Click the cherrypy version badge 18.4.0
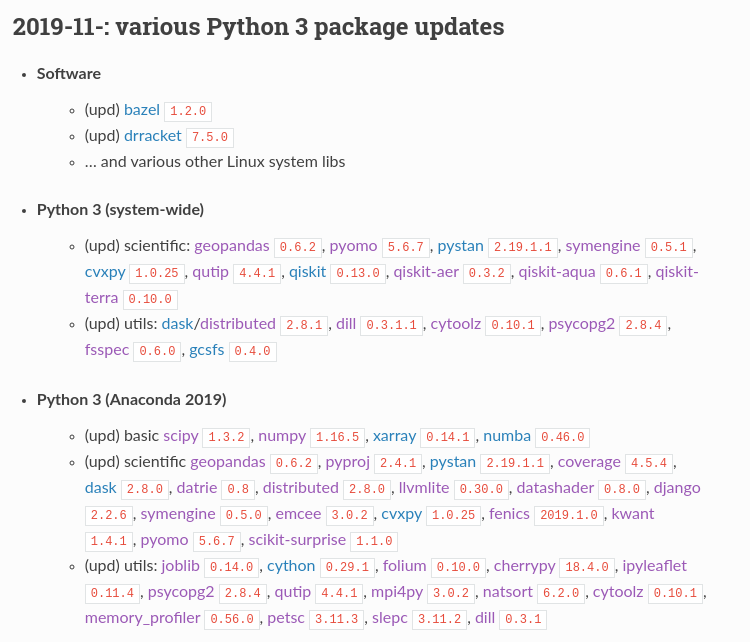Image resolution: width=750 pixels, height=642 pixels. tap(587, 567)
